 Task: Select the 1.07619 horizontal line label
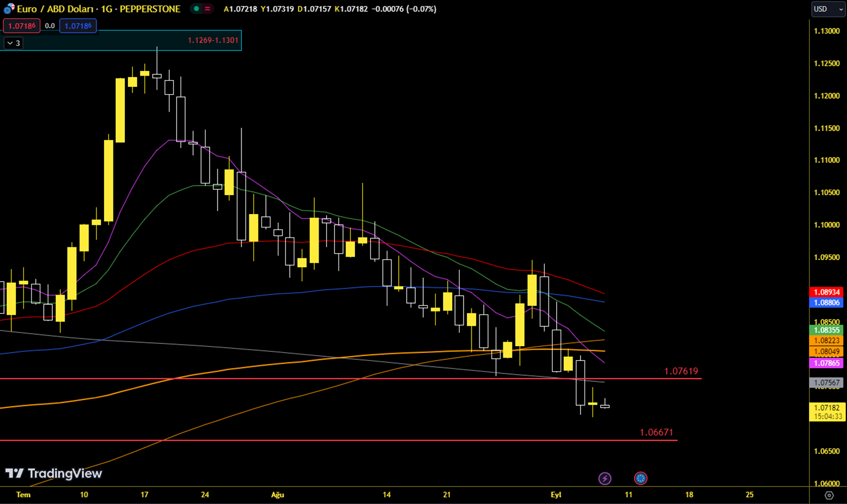pyautogui.click(x=681, y=371)
